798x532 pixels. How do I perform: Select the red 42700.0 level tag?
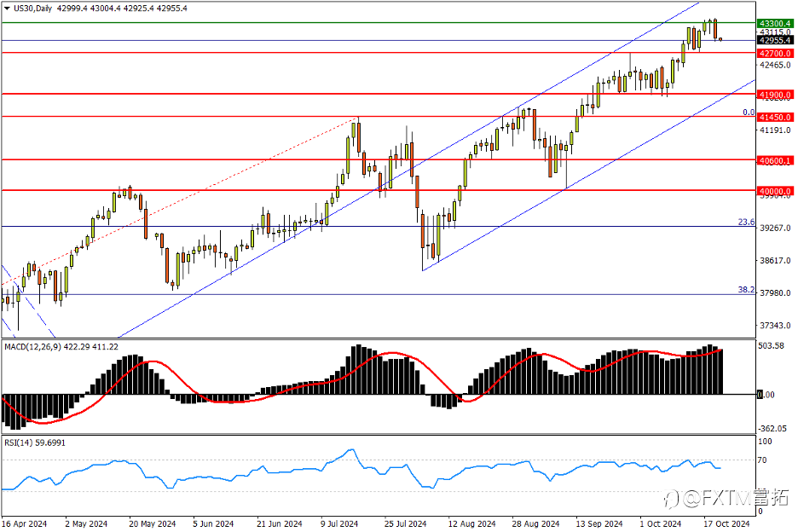tap(775, 54)
